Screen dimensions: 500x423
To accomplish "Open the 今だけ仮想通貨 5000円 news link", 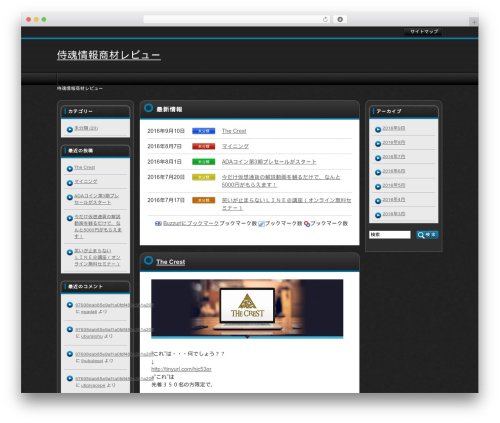I will coord(281,181).
